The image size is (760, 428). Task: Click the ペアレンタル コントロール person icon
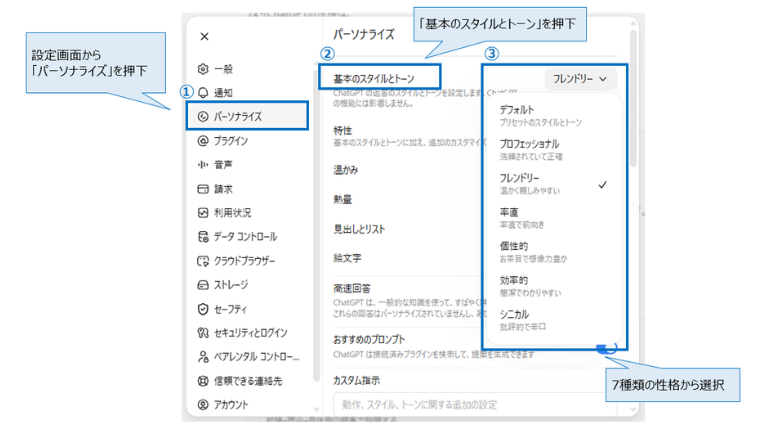(203, 357)
